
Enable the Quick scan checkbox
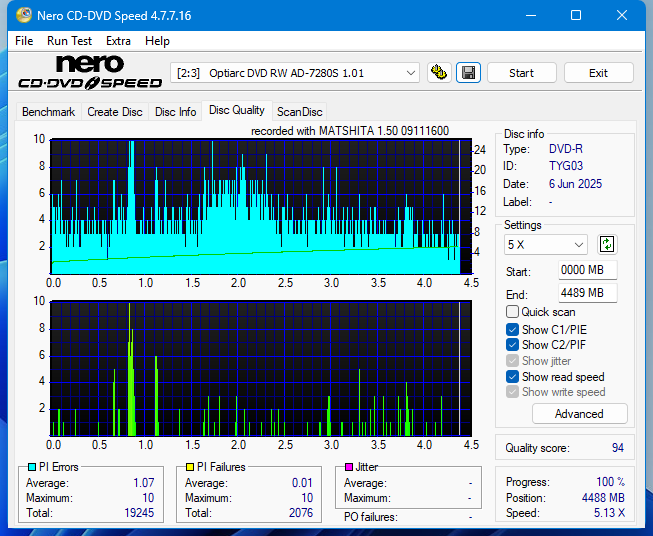(x=513, y=312)
